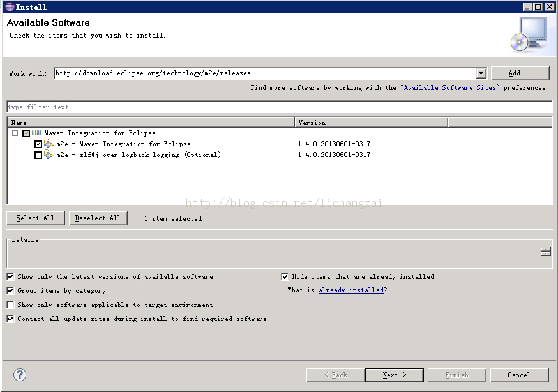
Task: Sort list by Version column header
Action: point(371,123)
